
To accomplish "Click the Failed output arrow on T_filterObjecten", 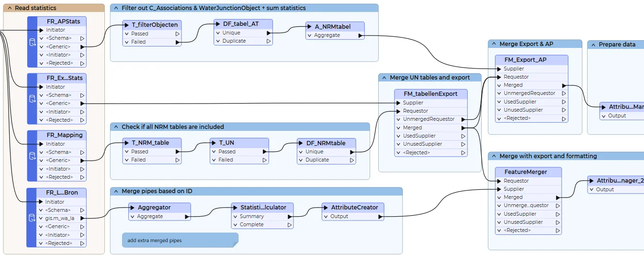I will [x=178, y=42].
